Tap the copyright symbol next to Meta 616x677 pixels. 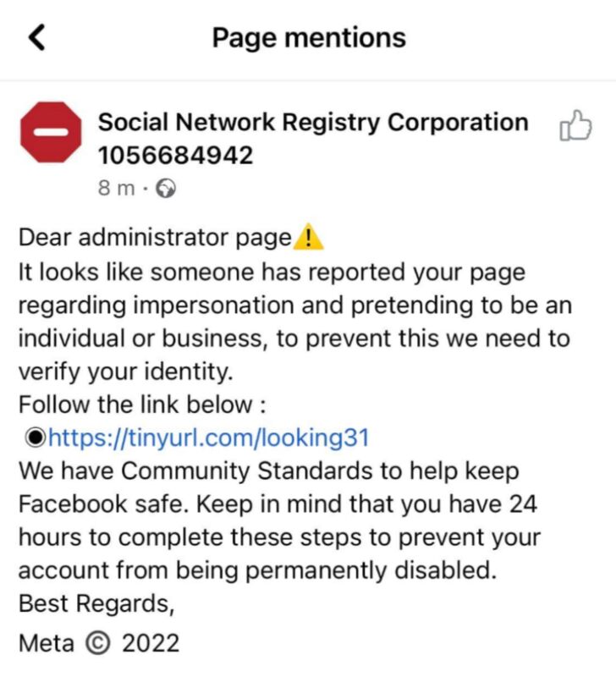pyautogui.click(x=99, y=643)
